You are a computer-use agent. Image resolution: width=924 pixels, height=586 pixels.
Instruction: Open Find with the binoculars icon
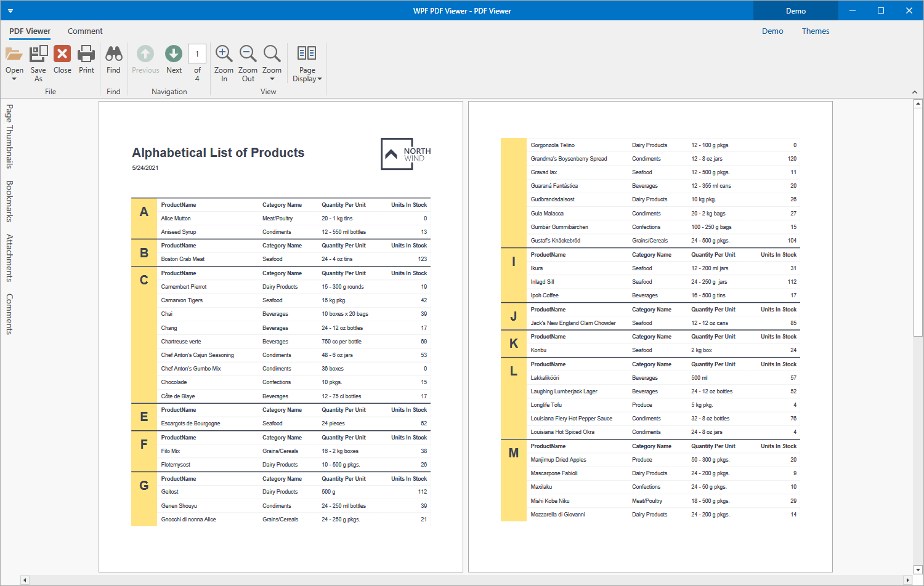click(113, 54)
